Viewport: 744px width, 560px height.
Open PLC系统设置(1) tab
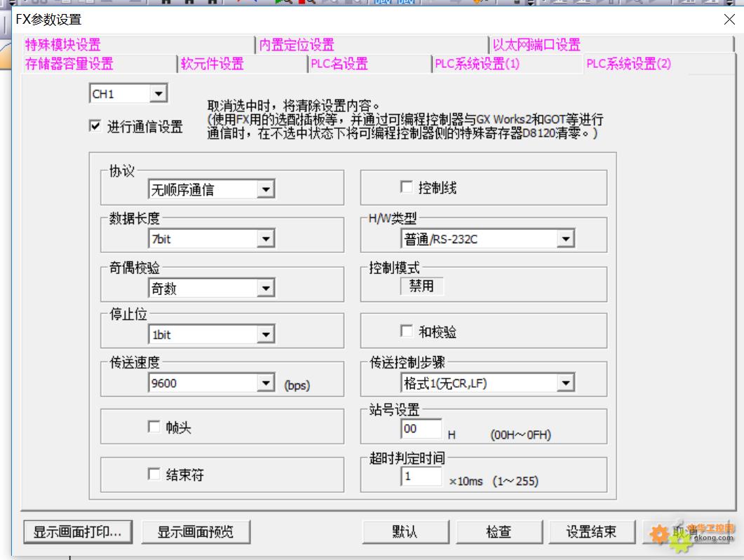click(507, 64)
